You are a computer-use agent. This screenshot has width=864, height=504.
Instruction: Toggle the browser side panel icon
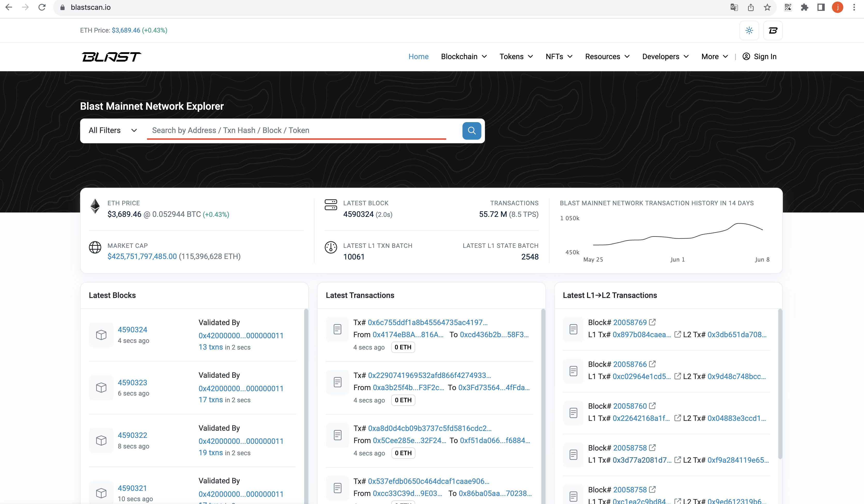click(x=821, y=7)
